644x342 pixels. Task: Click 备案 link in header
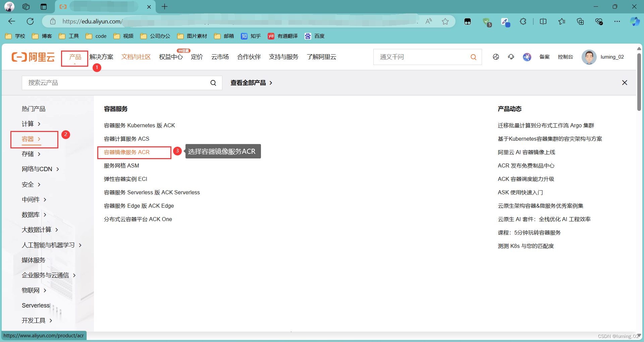coord(544,57)
